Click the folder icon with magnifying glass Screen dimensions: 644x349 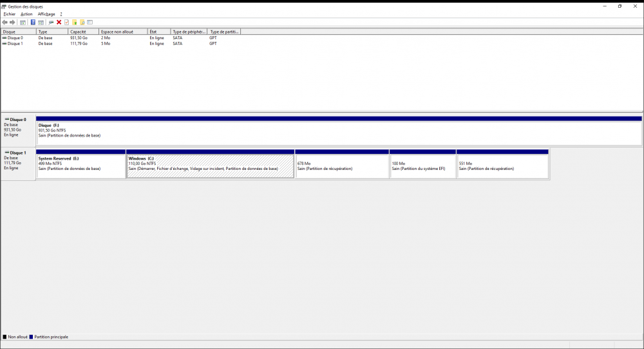click(82, 23)
